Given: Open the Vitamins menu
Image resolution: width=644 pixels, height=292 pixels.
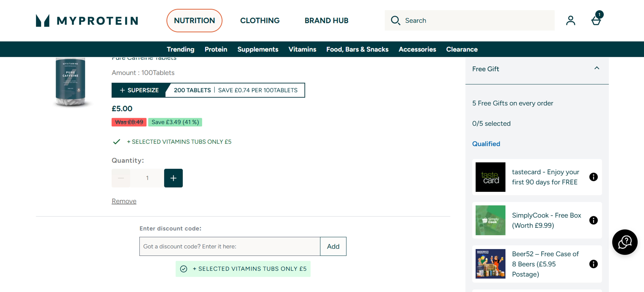Looking at the screenshot, I should click(x=302, y=49).
